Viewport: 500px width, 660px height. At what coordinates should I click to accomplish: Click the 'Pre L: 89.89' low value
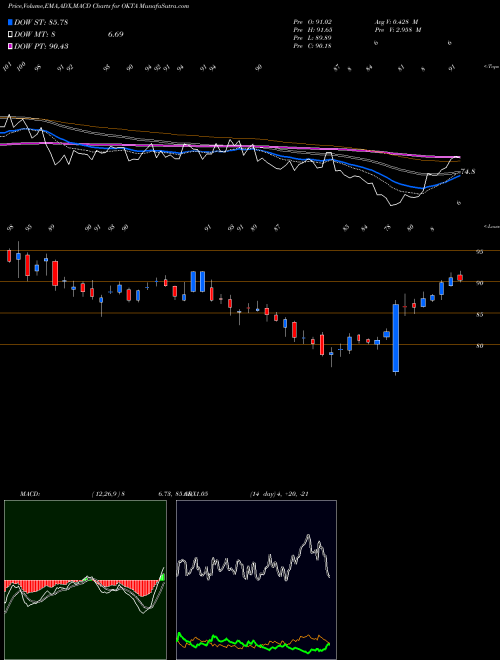click(313, 38)
